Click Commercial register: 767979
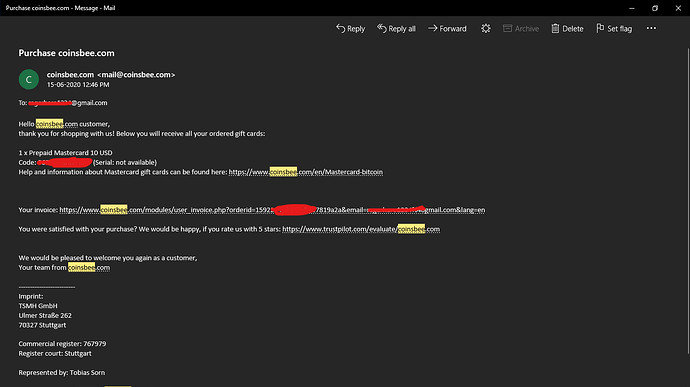690x387 pixels. pos(62,344)
